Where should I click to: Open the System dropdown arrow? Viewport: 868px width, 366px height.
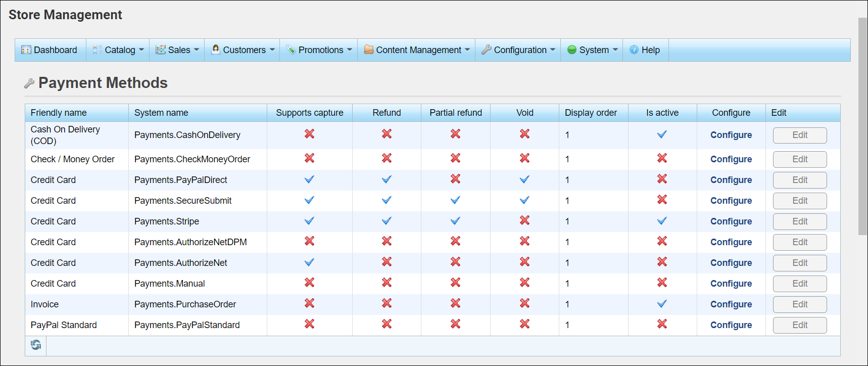pos(615,50)
